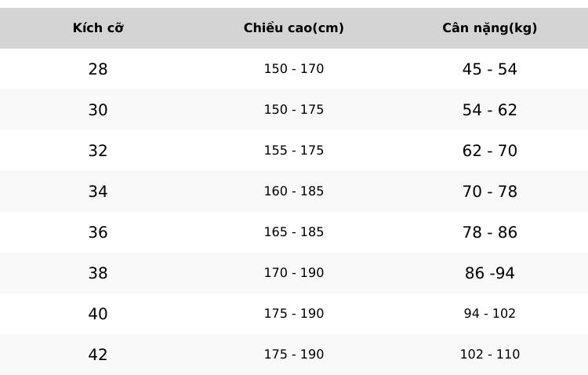This screenshot has height=375, width=588.
Task: Select size 40 cell
Action: tap(98, 314)
